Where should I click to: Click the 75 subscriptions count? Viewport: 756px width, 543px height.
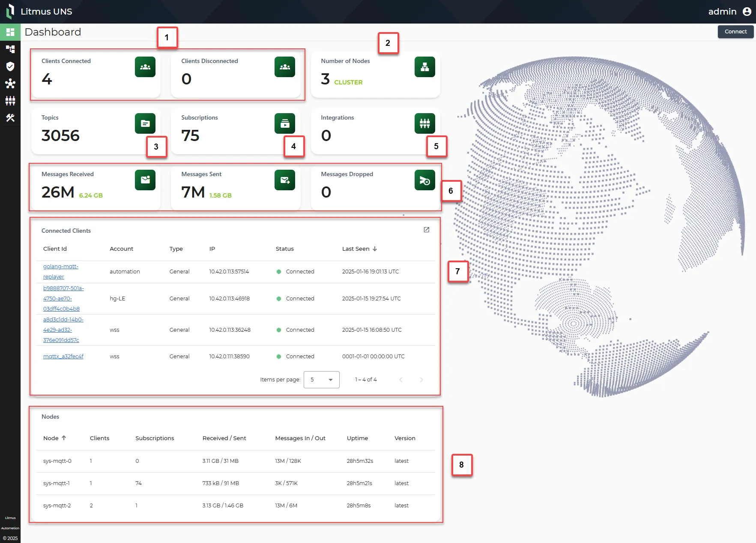[x=190, y=136]
